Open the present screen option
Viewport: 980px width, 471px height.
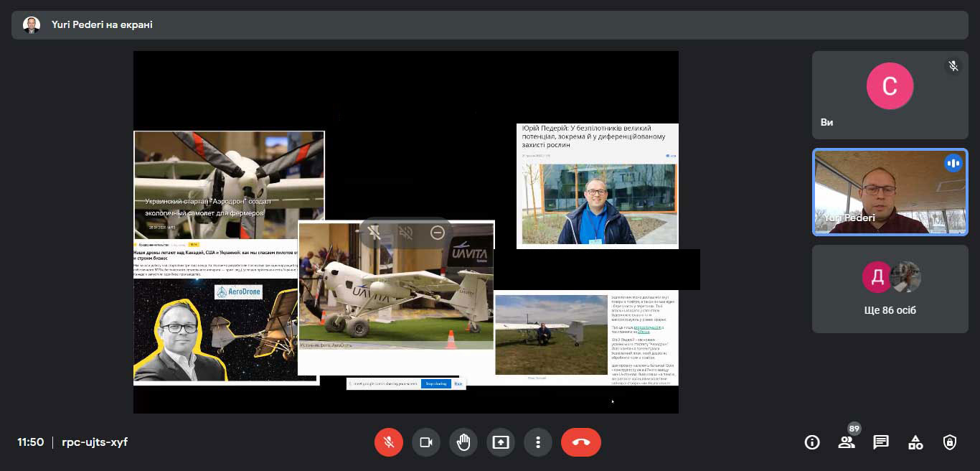click(x=501, y=442)
